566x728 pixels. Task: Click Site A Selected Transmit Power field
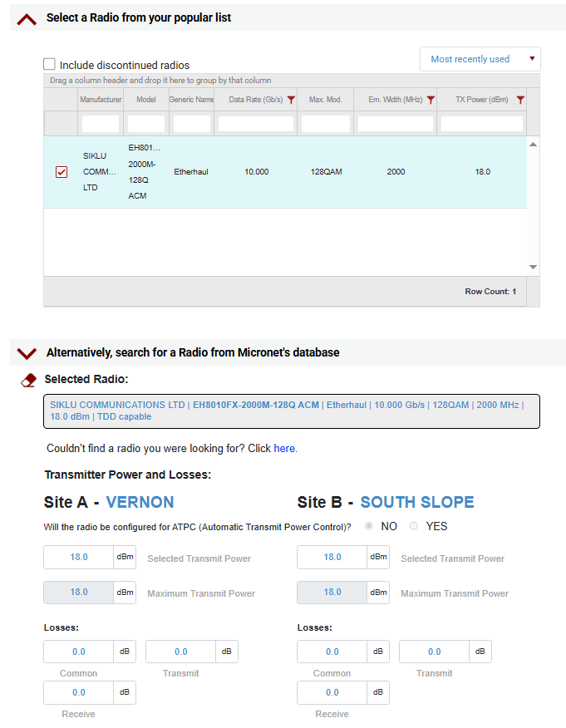click(x=79, y=558)
